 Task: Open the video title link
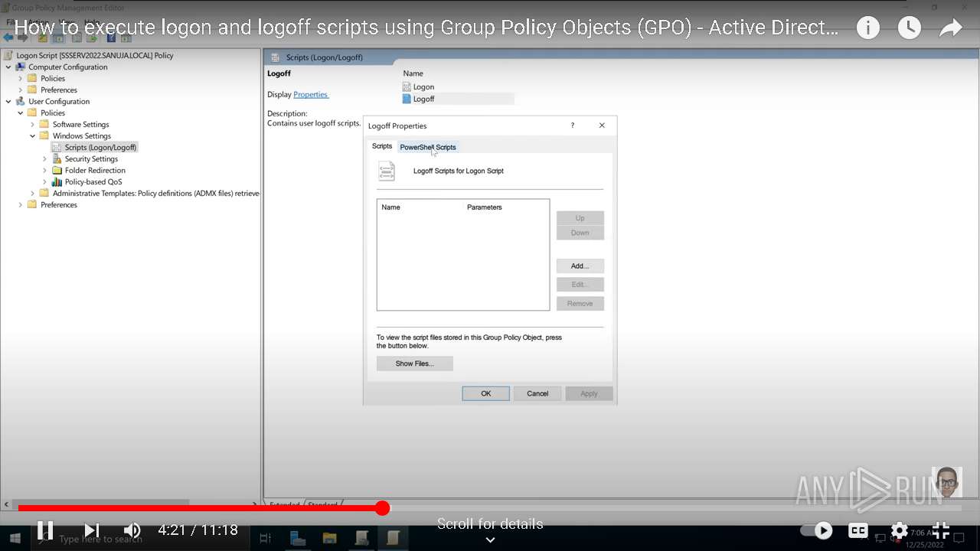click(426, 28)
